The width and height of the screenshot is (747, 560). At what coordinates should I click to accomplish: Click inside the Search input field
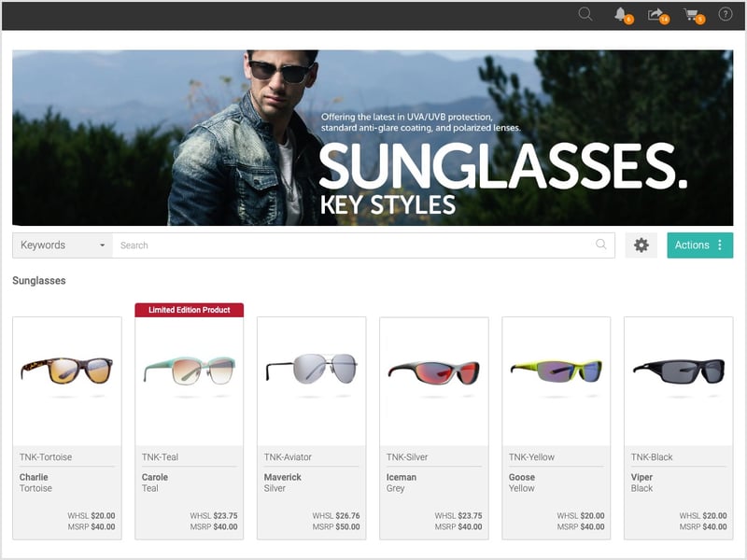(x=355, y=245)
